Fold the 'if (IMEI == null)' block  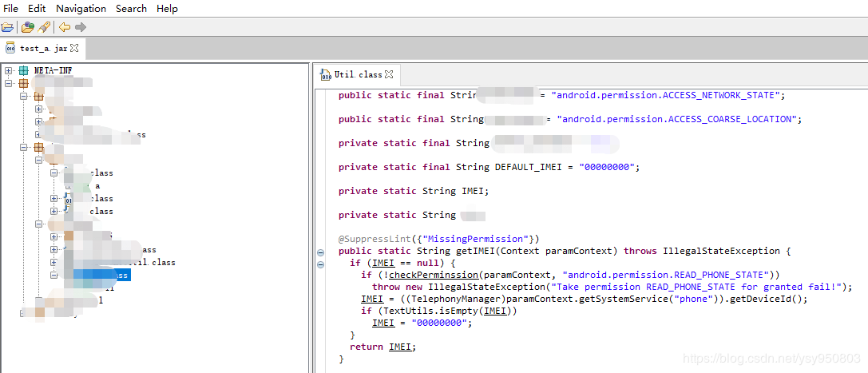click(320, 264)
